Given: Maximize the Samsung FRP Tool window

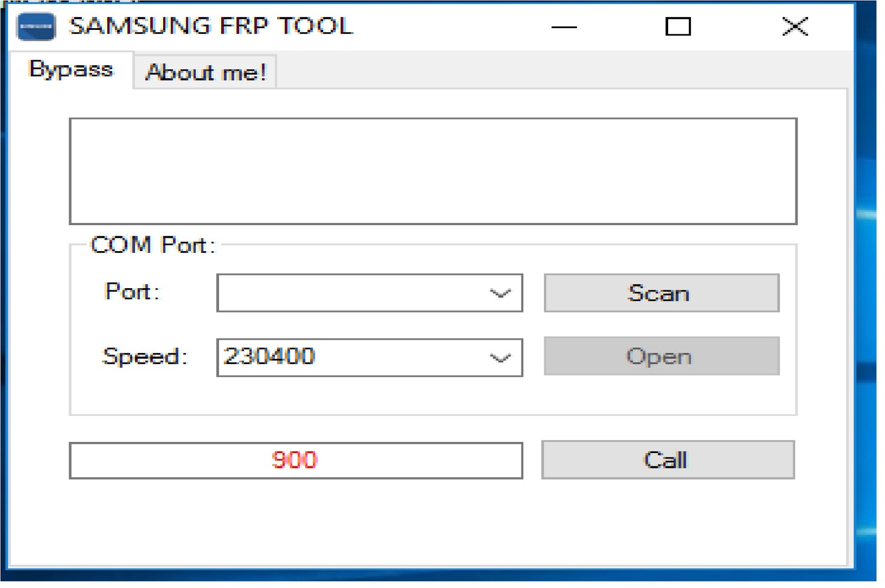Looking at the screenshot, I should 678,27.
